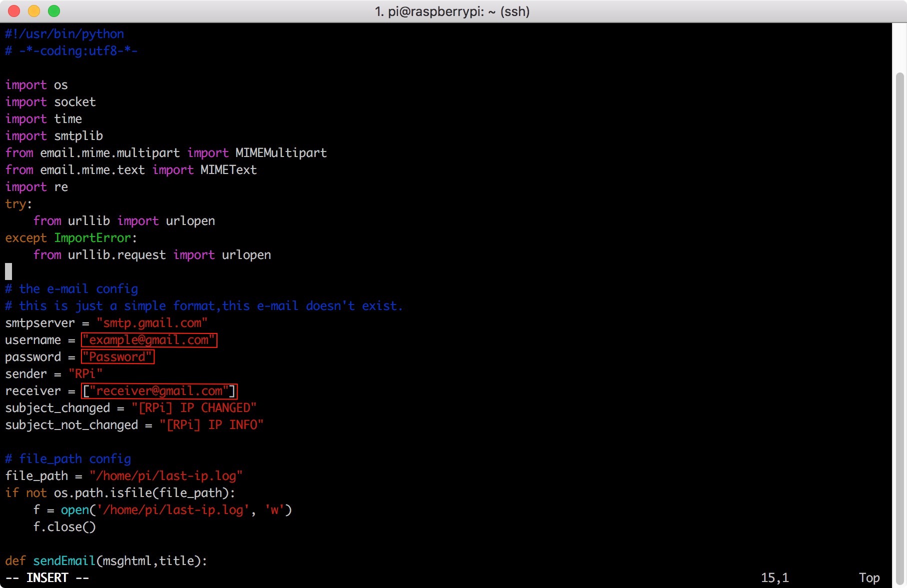Click the green zoom window button

(x=54, y=11)
